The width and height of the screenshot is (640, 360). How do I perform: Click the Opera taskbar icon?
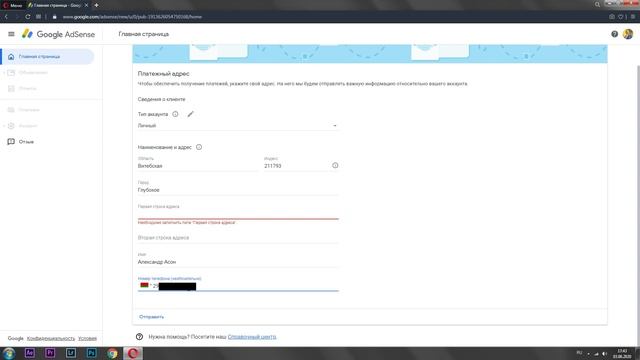coord(133,353)
